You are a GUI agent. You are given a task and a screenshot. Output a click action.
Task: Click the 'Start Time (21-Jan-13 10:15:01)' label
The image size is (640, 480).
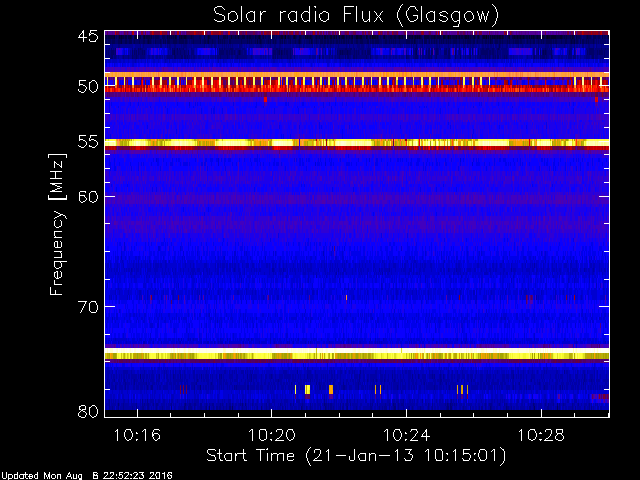coord(356,455)
